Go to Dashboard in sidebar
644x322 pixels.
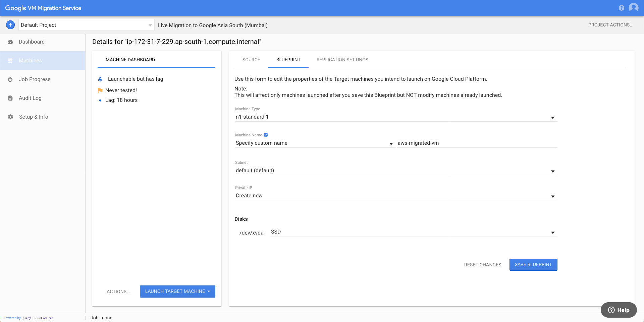(x=43, y=42)
